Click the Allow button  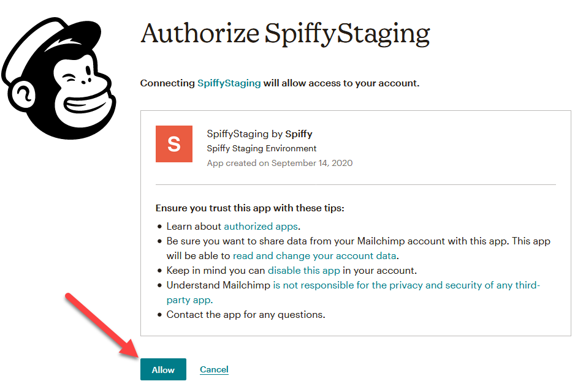click(163, 369)
